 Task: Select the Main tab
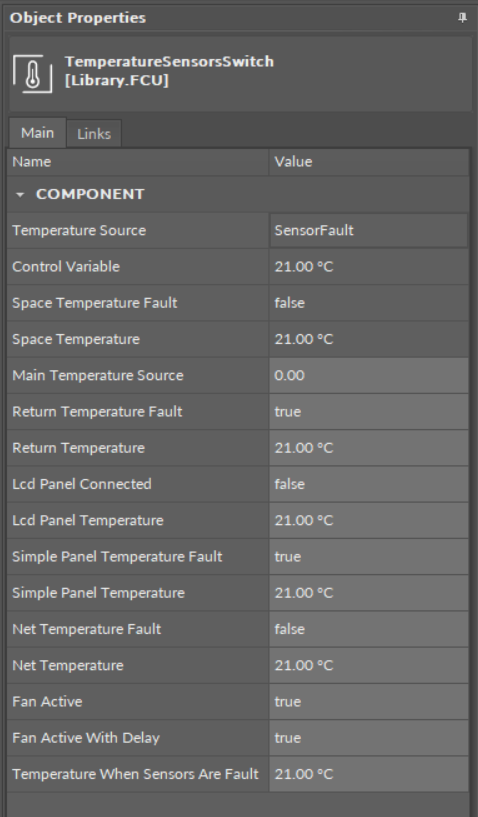(38, 133)
